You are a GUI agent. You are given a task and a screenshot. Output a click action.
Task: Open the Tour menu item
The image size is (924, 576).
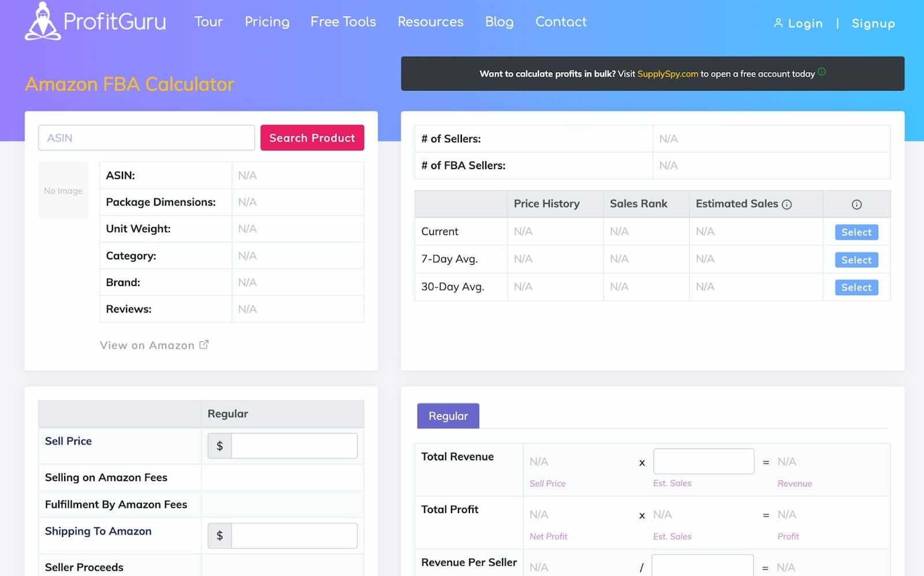208,22
